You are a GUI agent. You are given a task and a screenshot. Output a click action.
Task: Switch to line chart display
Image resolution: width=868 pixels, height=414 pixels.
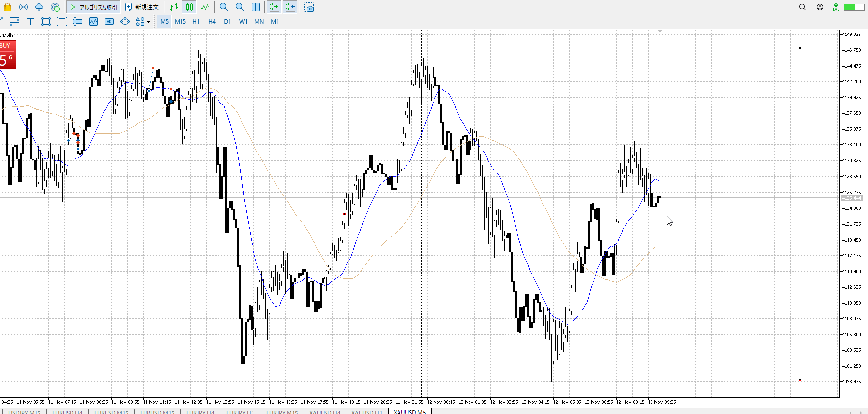point(205,7)
